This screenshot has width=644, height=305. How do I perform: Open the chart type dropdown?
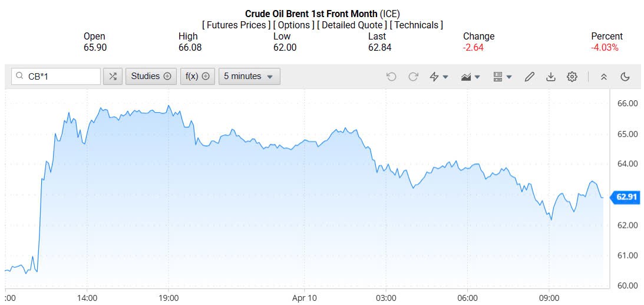[471, 77]
